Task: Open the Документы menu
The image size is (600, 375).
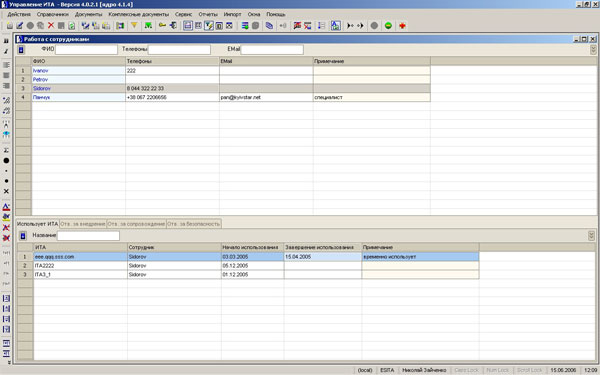Action: pyautogui.click(x=89, y=14)
